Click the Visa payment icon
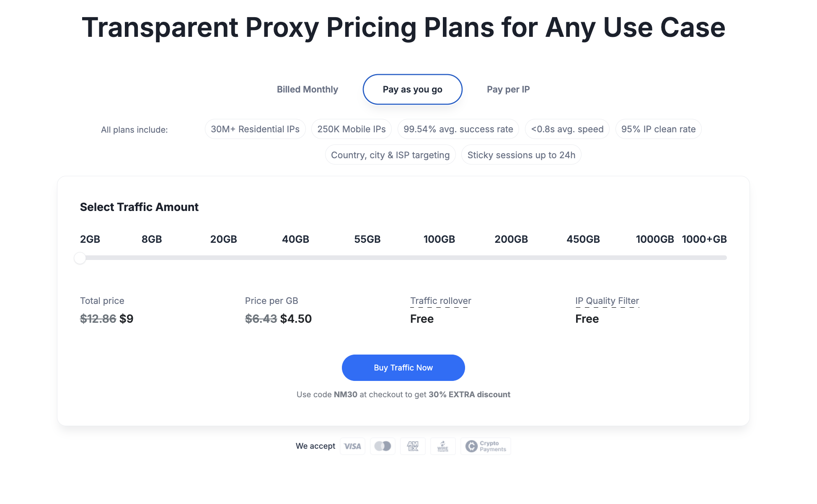 click(352, 446)
